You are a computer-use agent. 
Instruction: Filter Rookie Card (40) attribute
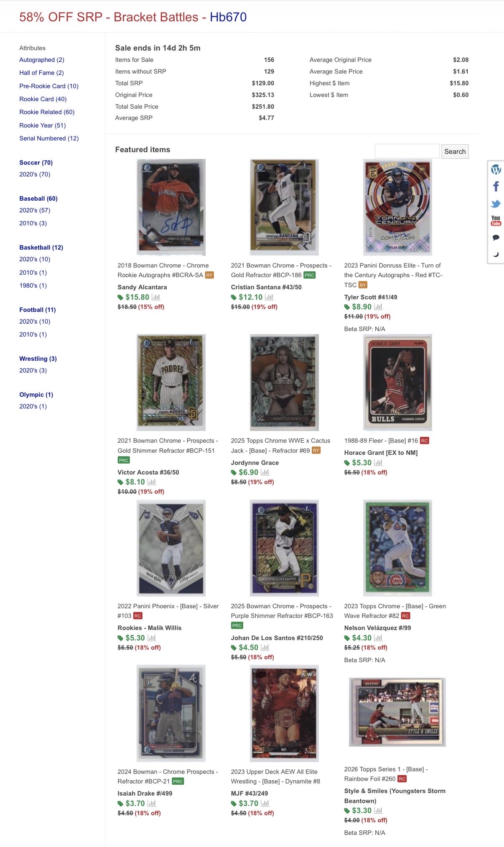[x=43, y=99]
